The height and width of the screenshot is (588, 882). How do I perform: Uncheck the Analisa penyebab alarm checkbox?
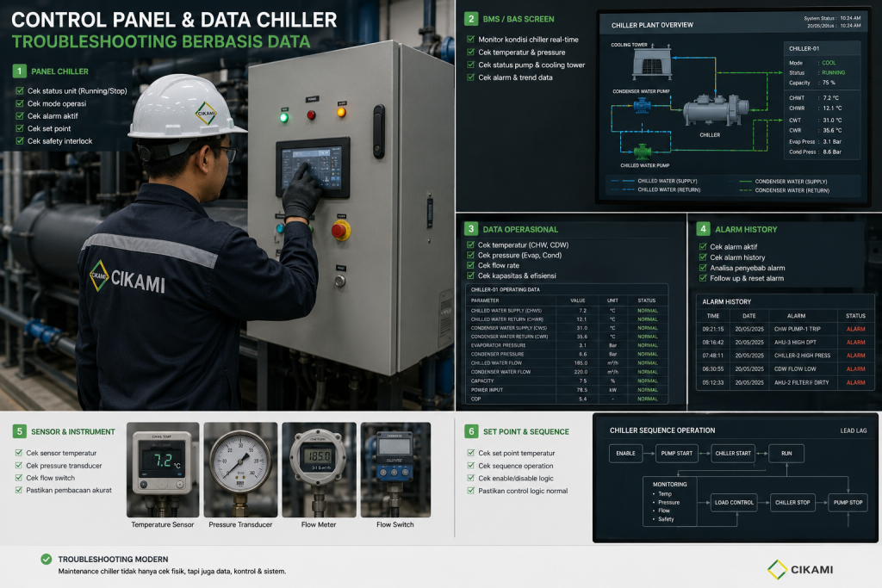pos(703,268)
